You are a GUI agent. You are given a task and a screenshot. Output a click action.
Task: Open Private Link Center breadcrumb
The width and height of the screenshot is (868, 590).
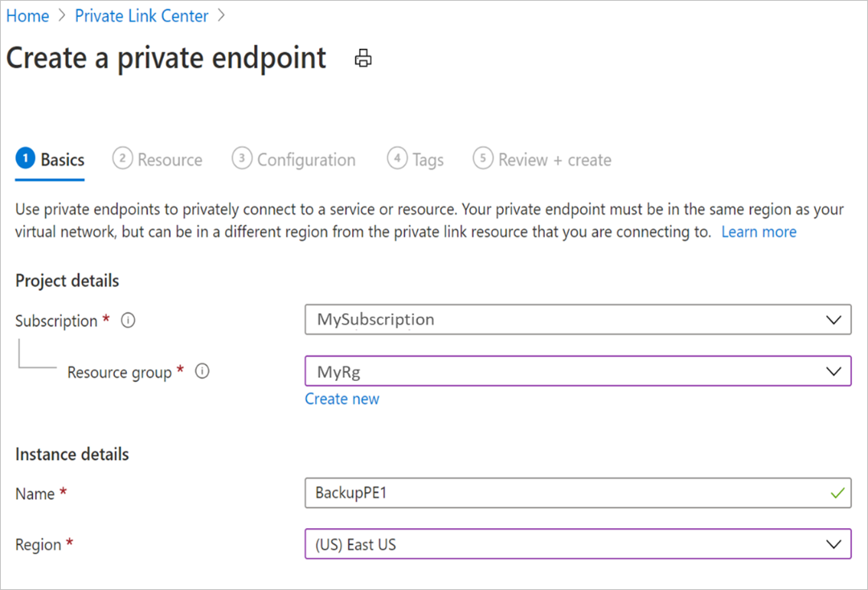141,16
